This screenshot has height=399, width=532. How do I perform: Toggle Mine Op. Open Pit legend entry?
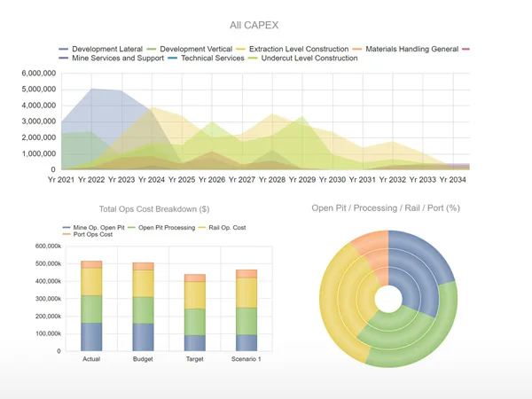tap(94, 227)
